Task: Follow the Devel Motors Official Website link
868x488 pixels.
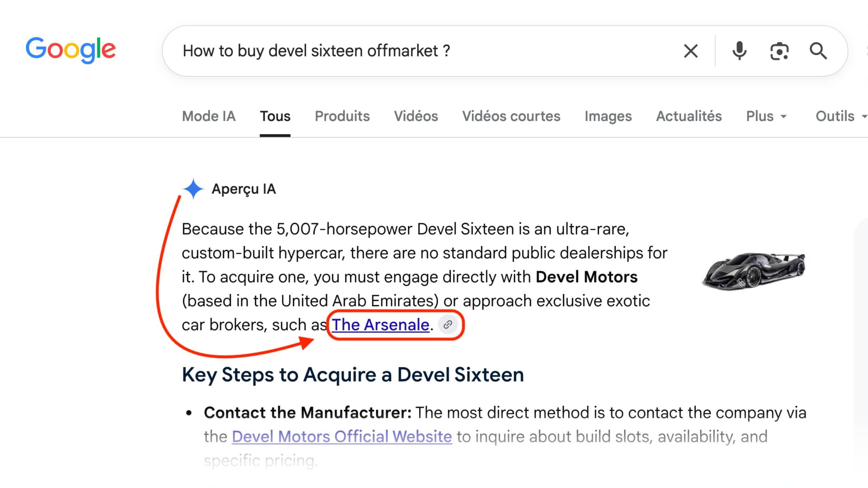Action: [342, 436]
